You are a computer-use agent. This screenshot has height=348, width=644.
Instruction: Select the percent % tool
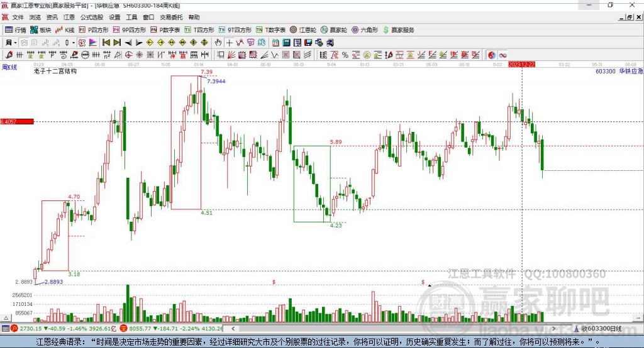pyautogui.click(x=345, y=55)
